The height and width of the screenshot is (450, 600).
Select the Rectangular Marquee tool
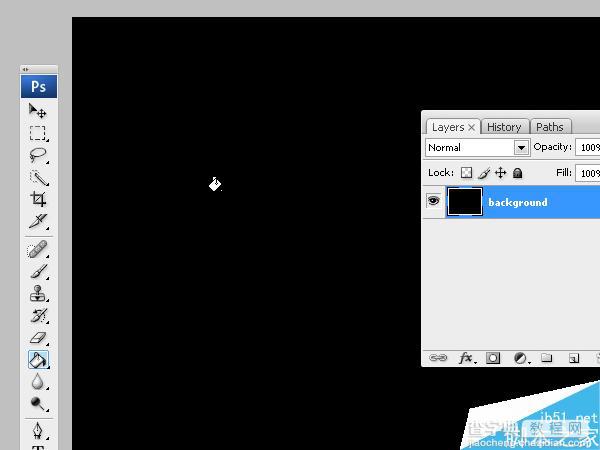[x=38, y=133]
